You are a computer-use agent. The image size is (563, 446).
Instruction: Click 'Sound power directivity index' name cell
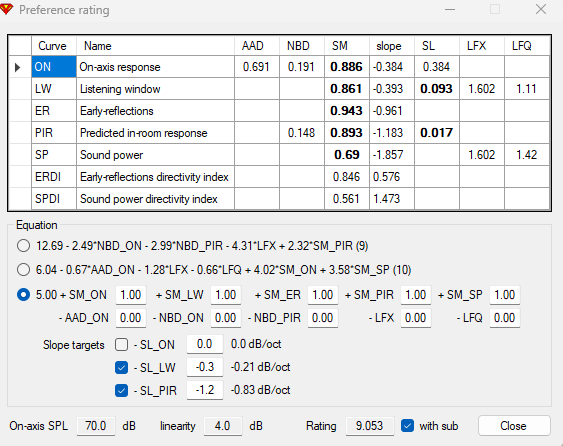[x=155, y=199]
